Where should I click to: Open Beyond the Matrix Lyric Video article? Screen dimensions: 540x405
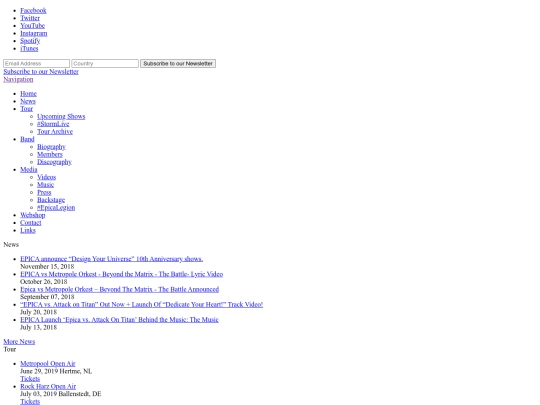[122, 274]
